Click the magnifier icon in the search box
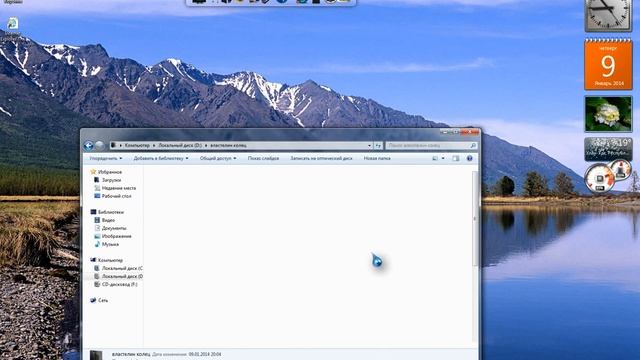 coord(473,145)
